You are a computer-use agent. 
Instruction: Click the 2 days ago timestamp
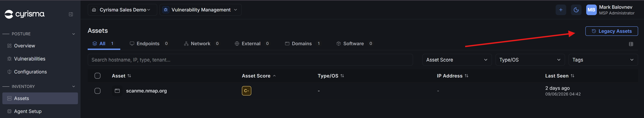(557, 88)
